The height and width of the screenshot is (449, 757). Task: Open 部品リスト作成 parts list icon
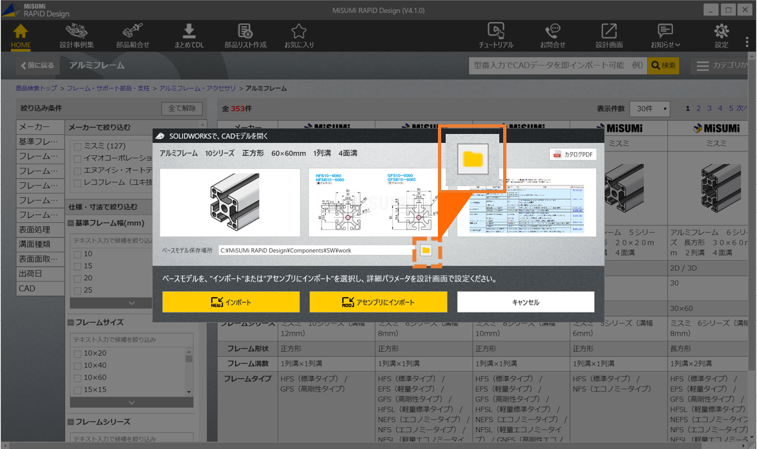245,35
